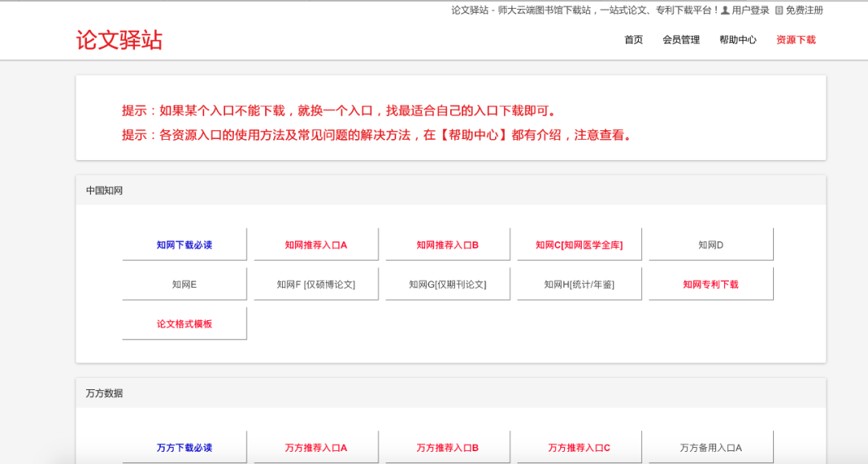Open 知网H[统计/年鉴] entry
The width and height of the screenshot is (868, 464).
point(579,284)
